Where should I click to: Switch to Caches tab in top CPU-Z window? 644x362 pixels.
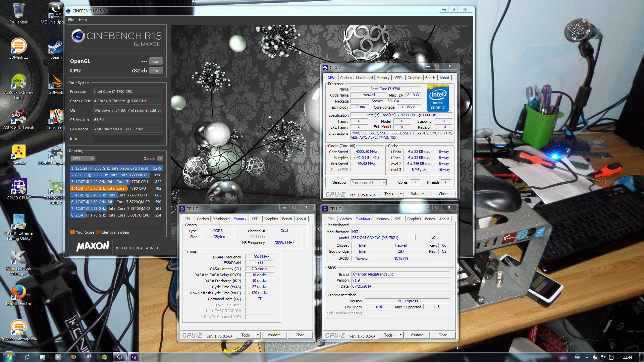click(x=346, y=78)
